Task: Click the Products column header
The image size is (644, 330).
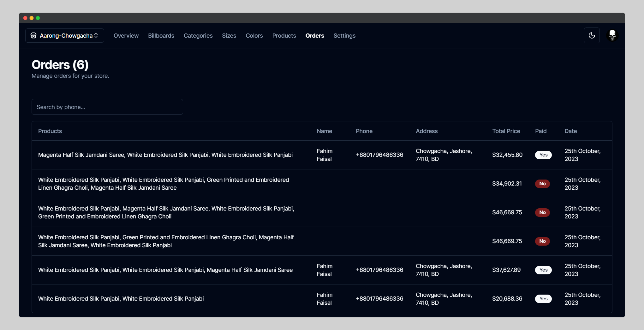Action: tap(50, 131)
